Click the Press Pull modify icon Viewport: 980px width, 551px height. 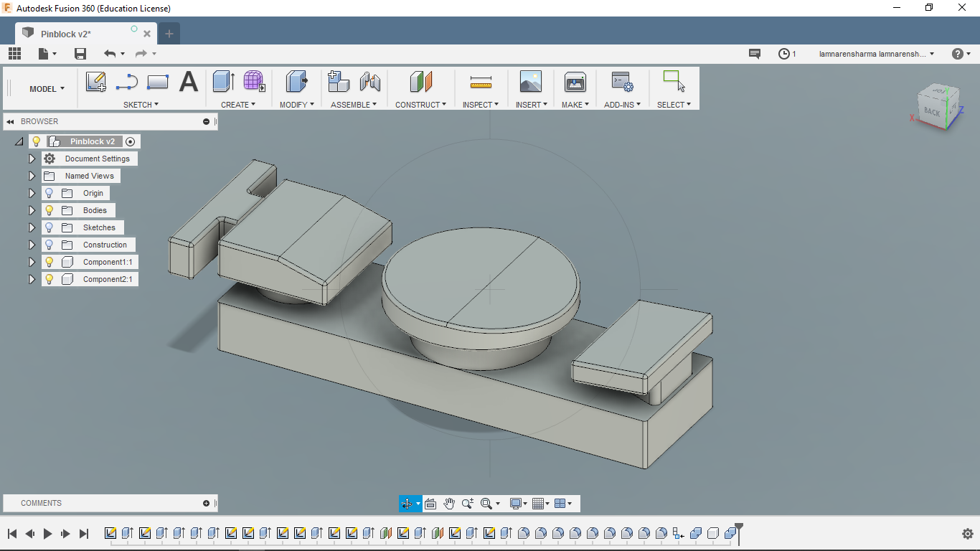296,82
